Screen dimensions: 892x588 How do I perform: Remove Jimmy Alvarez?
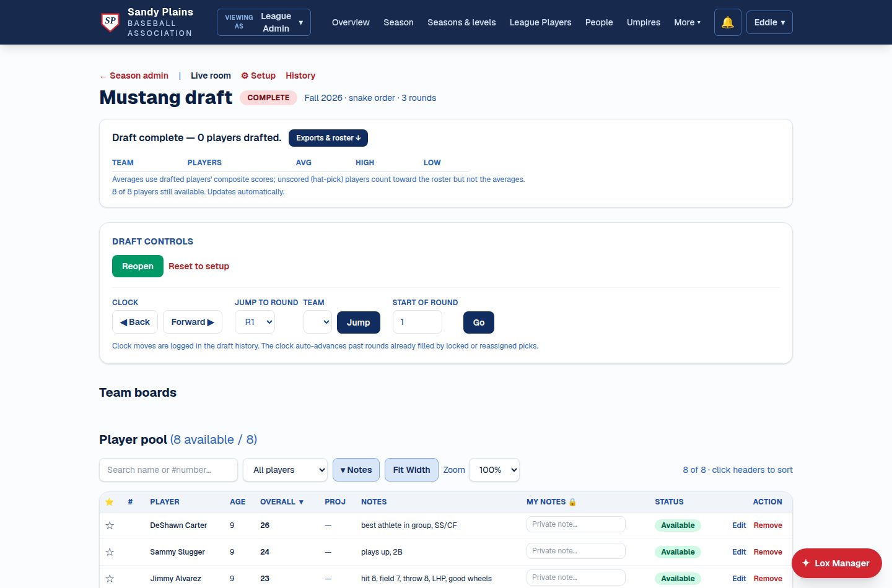pos(768,579)
